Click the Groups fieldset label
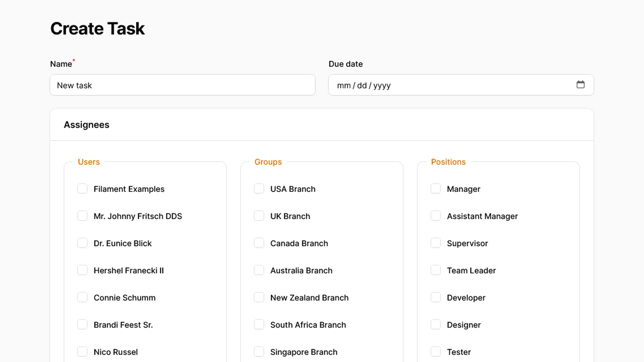The width and height of the screenshot is (644, 362). pos(268,162)
